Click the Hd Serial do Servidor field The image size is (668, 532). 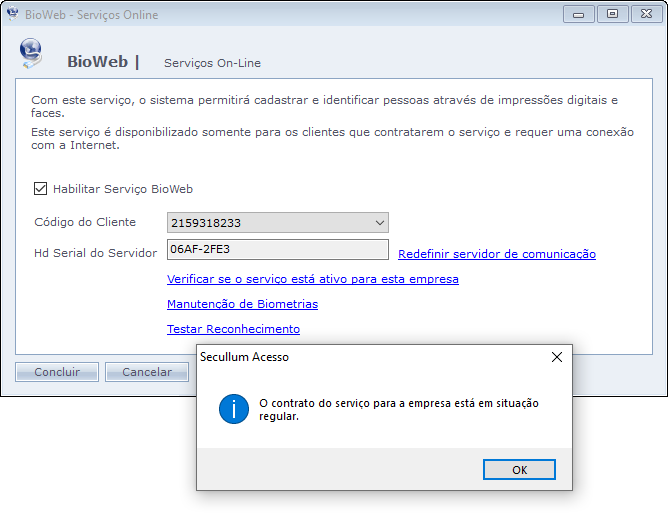(277, 250)
